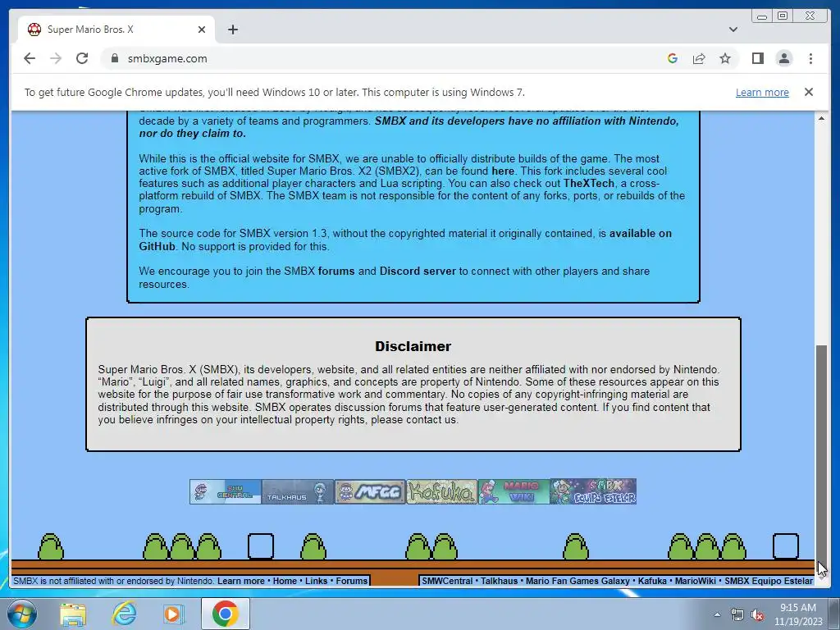Click the Chrome taskbar icon

(x=225, y=614)
